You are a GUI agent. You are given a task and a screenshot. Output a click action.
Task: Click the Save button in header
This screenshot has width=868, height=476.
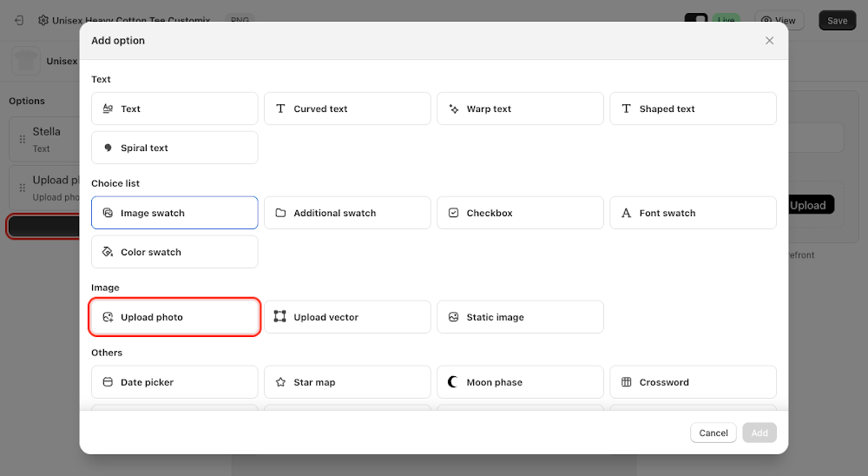click(837, 21)
